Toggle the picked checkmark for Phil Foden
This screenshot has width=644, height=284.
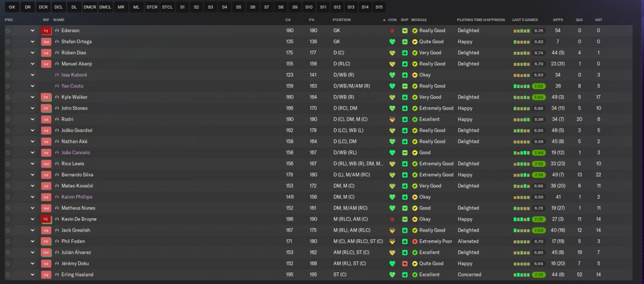[8, 241]
